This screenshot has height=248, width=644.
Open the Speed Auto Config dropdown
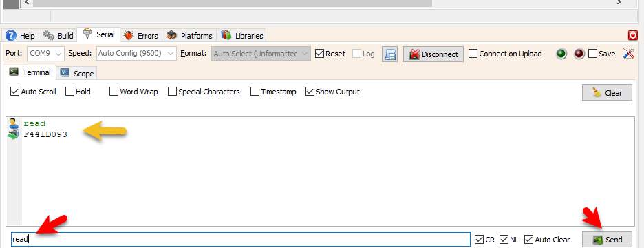(x=136, y=54)
